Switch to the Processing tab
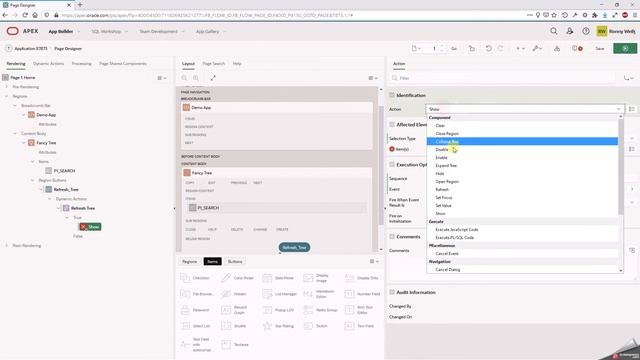Image resolution: width=640 pixels, height=360 pixels. 82,64
